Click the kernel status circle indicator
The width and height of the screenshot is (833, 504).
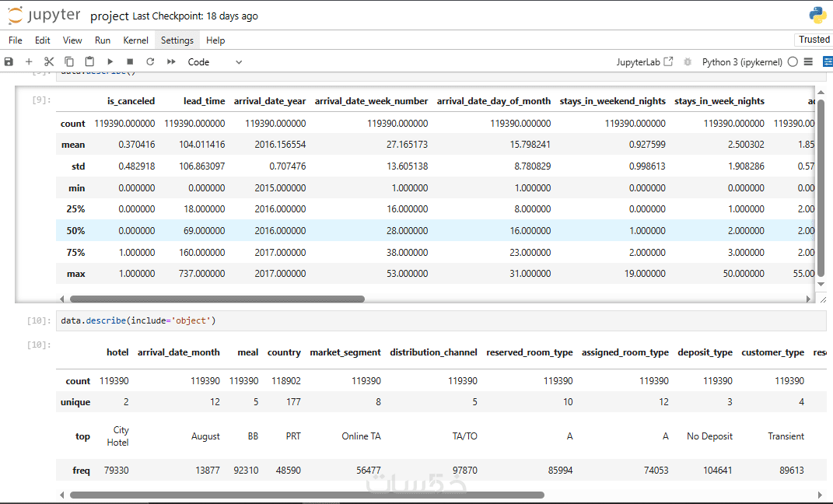click(793, 61)
